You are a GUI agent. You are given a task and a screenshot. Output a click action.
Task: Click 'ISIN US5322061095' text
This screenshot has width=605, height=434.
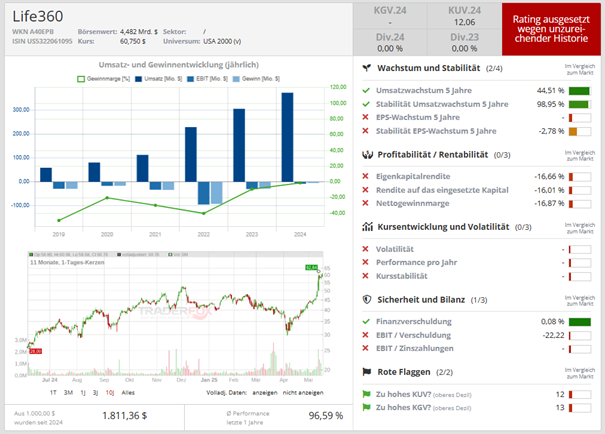coord(42,41)
